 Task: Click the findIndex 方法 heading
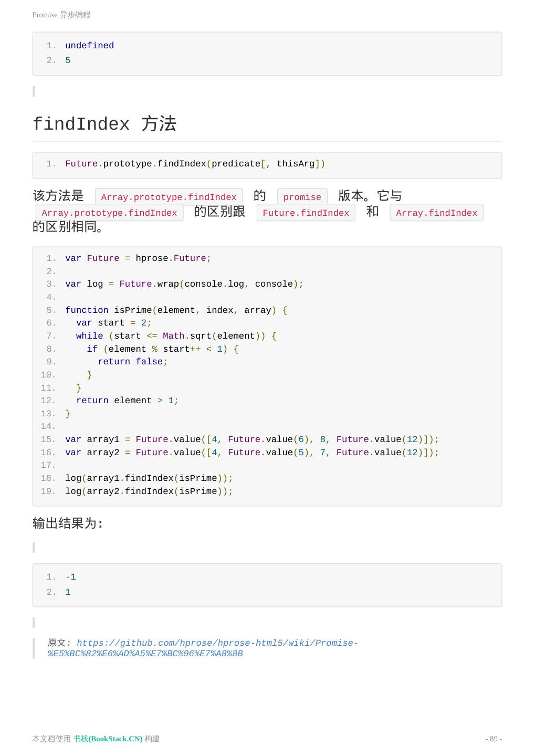104,124
